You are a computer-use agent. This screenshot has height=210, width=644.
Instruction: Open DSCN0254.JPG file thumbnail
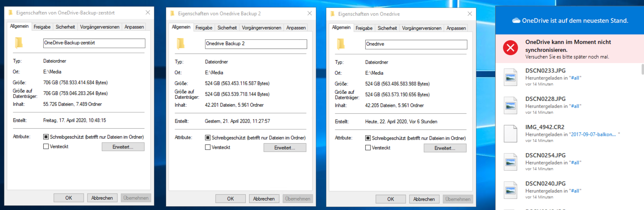[x=510, y=162]
